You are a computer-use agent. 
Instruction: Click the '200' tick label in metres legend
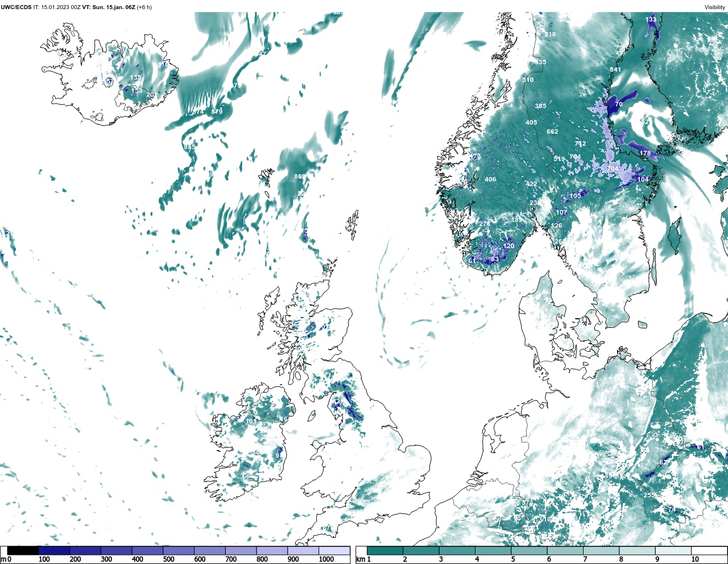pos(75,559)
